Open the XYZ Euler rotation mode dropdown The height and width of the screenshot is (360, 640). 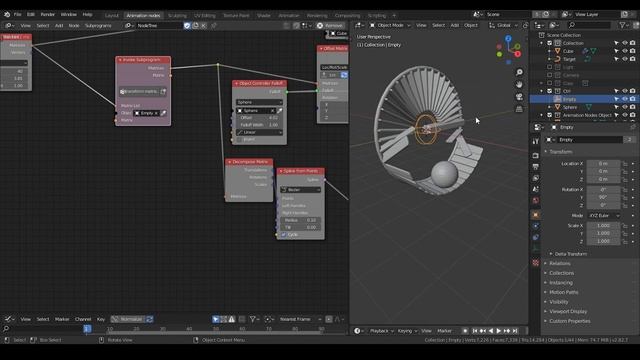(604, 216)
